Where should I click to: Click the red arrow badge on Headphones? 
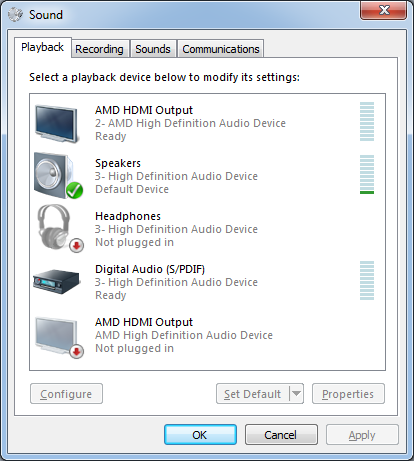77,246
